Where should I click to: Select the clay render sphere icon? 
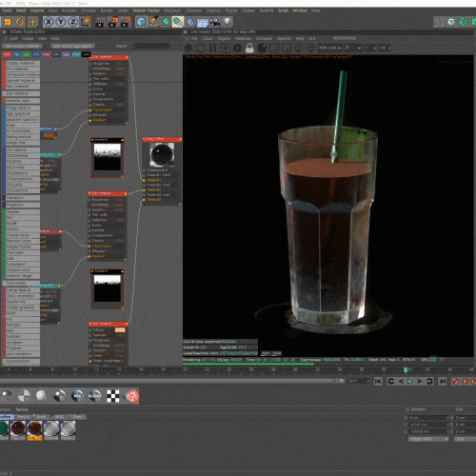[262, 49]
